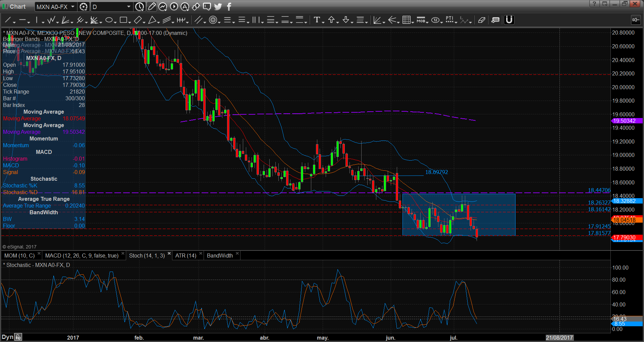Image resolution: width=644 pixels, height=342 pixels.
Task: Open the D interval dropdown
Action: coord(111,7)
